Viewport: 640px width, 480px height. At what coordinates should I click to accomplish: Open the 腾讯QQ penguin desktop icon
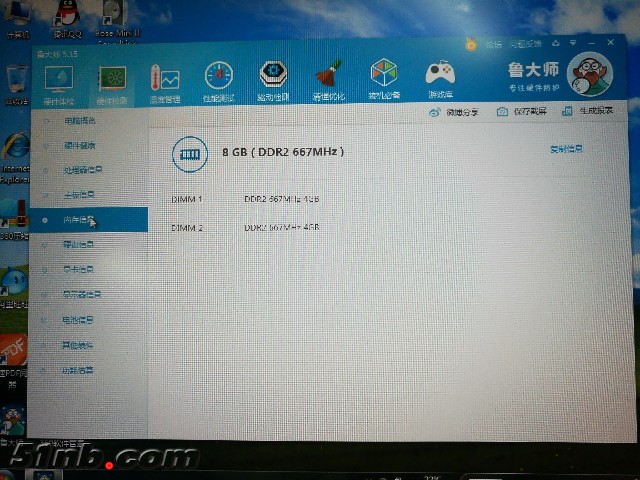click(x=67, y=20)
